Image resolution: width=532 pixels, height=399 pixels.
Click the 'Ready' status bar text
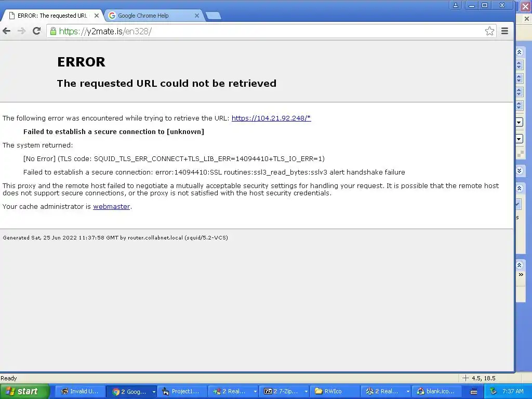pos(9,378)
